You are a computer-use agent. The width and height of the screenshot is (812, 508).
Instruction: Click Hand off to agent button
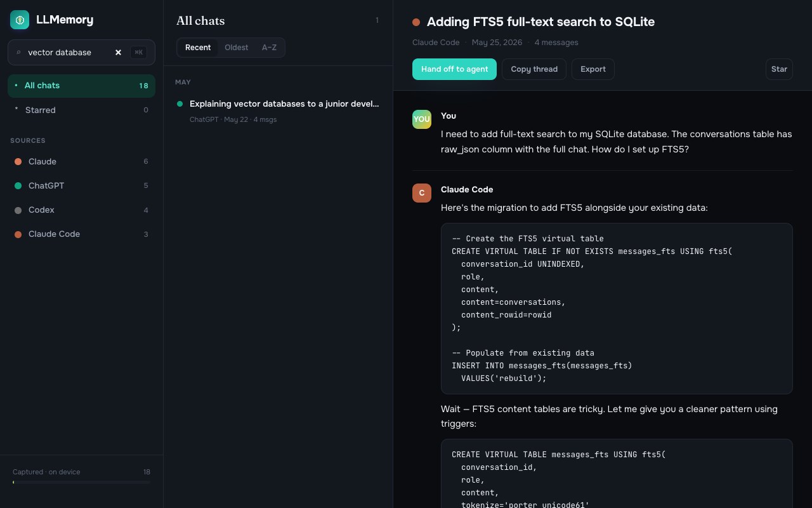tap(455, 69)
